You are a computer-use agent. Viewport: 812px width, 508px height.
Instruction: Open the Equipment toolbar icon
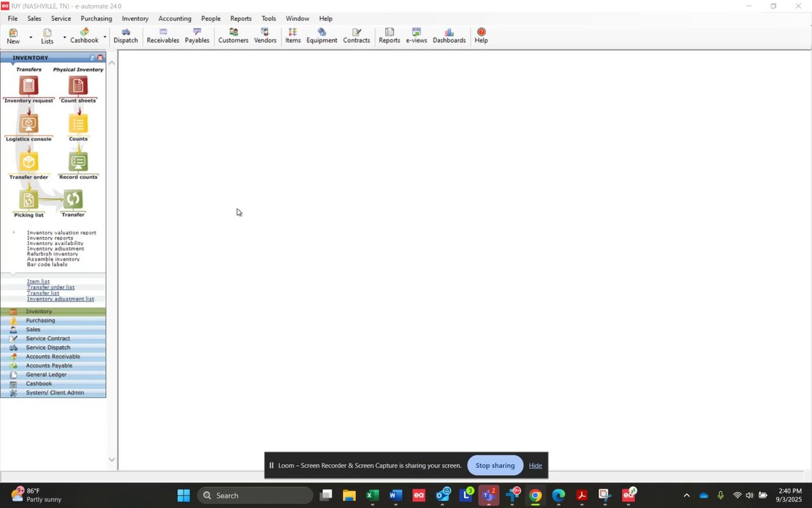(322, 36)
